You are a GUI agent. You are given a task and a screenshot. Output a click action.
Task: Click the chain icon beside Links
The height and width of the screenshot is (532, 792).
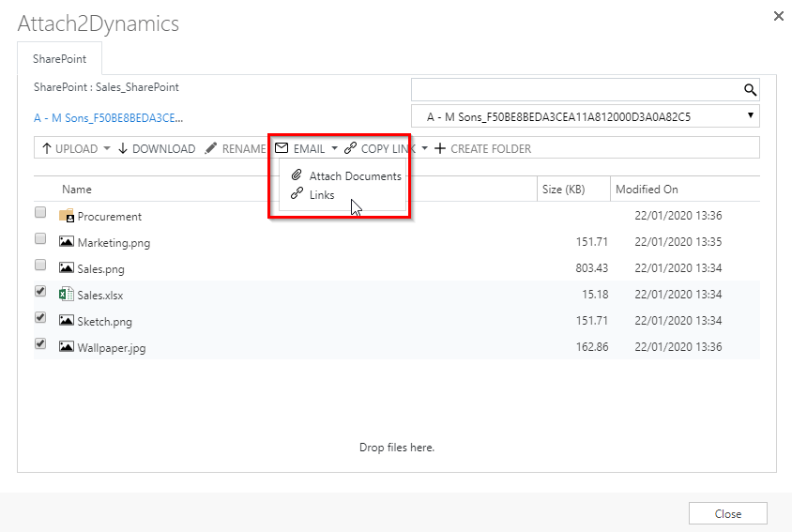click(x=297, y=193)
